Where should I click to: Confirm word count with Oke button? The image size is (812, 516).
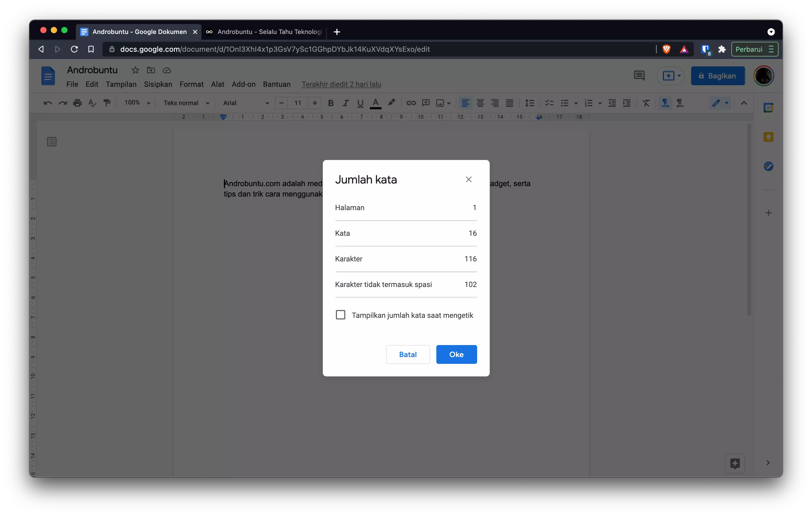click(456, 354)
